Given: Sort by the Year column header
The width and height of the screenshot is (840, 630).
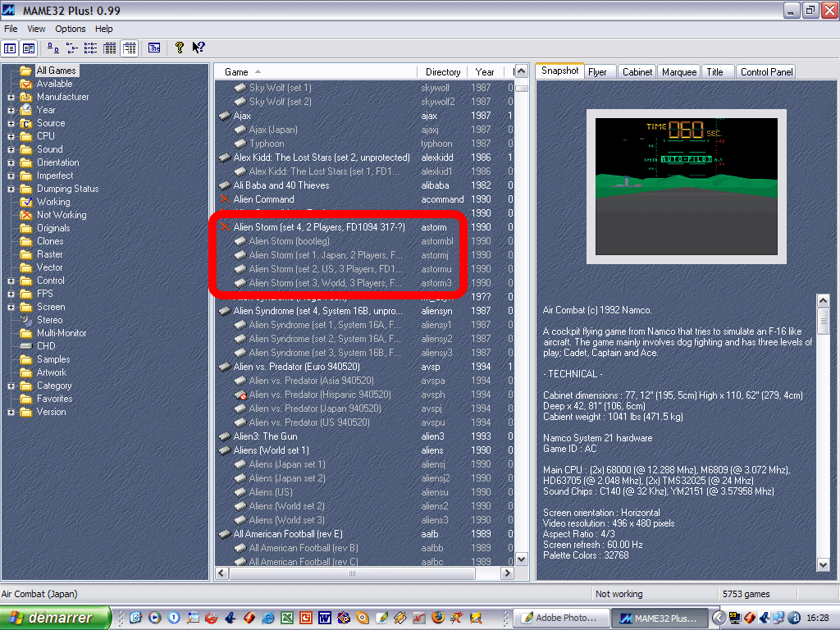Looking at the screenshot, I should (484, 72).
